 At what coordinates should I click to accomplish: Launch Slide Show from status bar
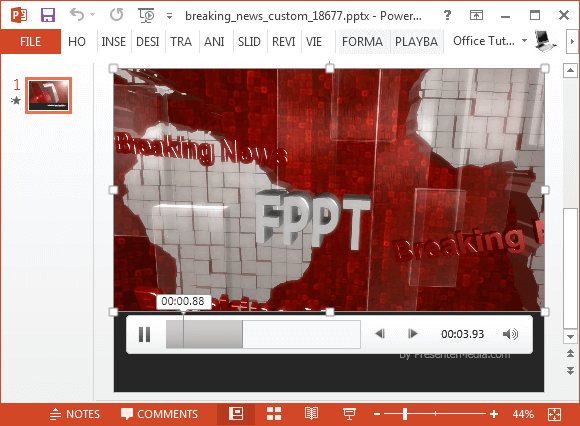pos(349,414)
